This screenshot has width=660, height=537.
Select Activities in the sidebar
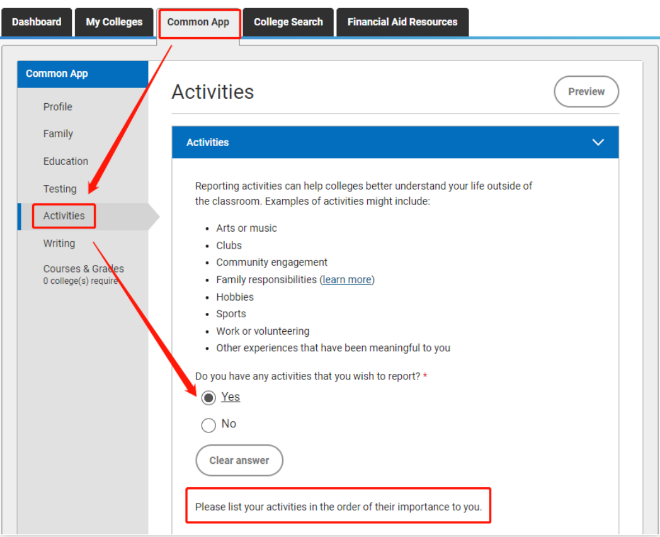point(64,216)
